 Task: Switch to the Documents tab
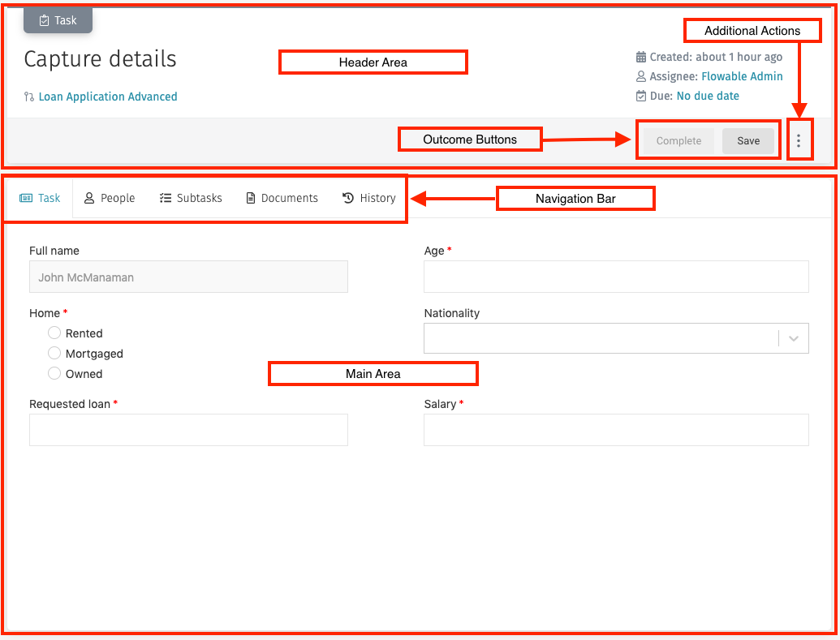pos(282,197)
